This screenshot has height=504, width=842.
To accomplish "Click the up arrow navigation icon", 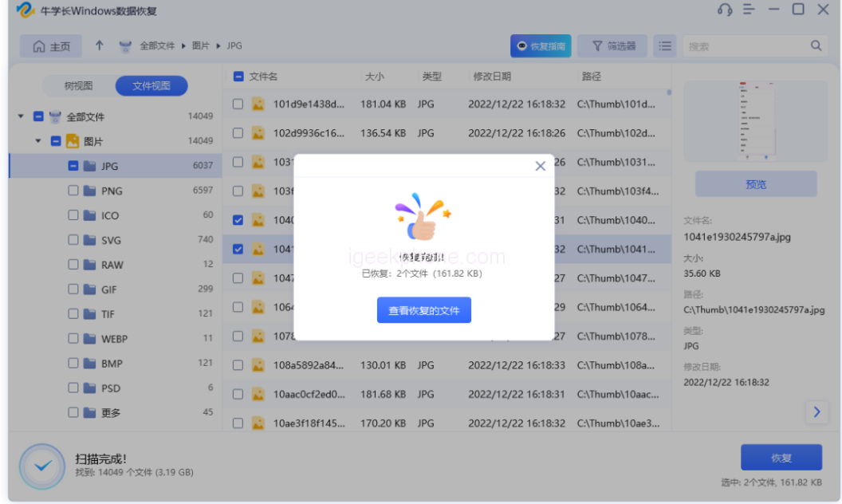I will [99, 45].
